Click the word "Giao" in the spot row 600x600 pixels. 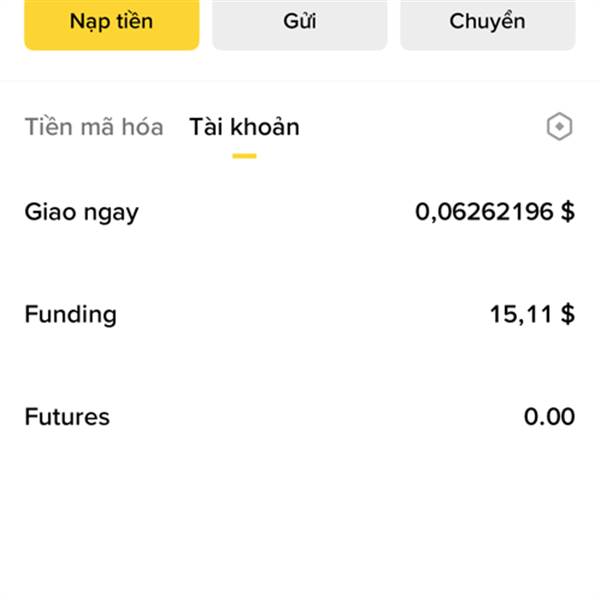50,212
